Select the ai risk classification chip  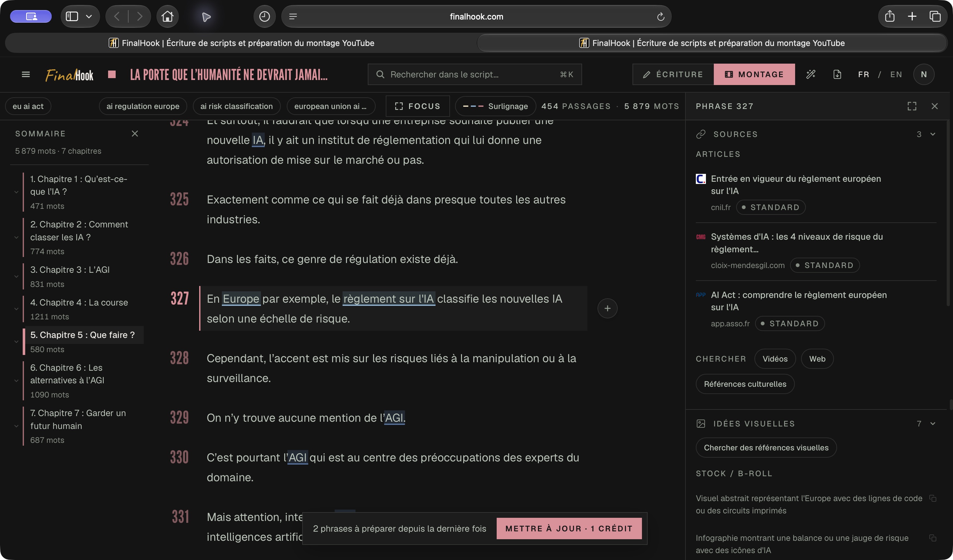coord(236,106)
